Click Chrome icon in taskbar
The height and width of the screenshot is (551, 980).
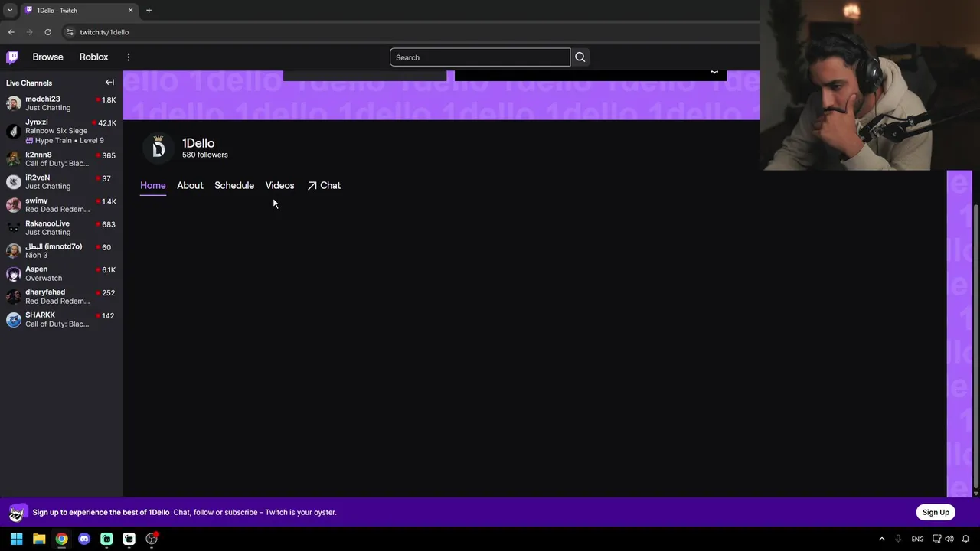(x=61, y=539)
